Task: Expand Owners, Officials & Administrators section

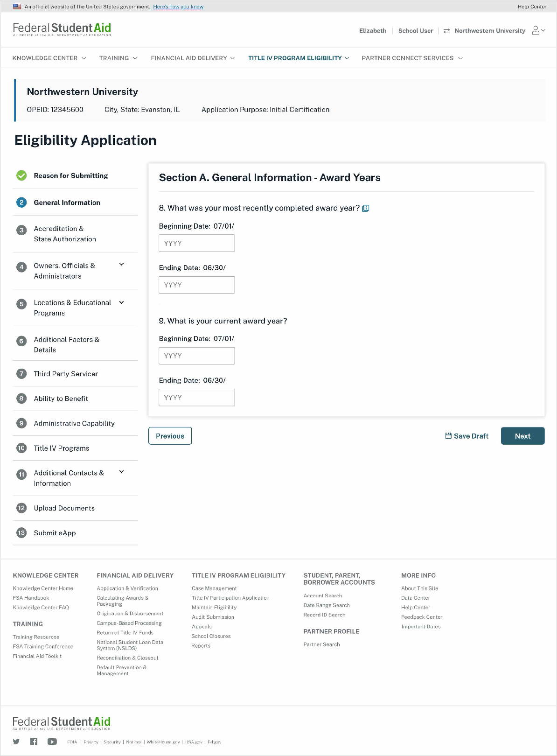Action: (122, 265)
